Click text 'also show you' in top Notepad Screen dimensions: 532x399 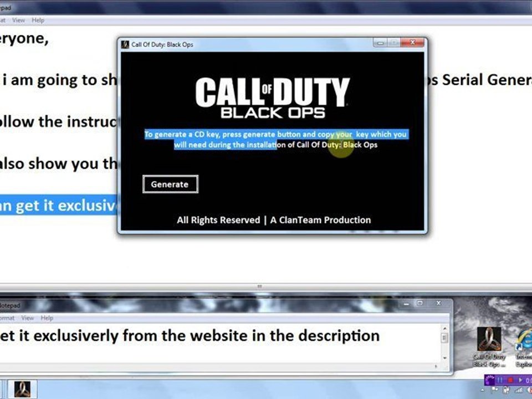(49, 164)
